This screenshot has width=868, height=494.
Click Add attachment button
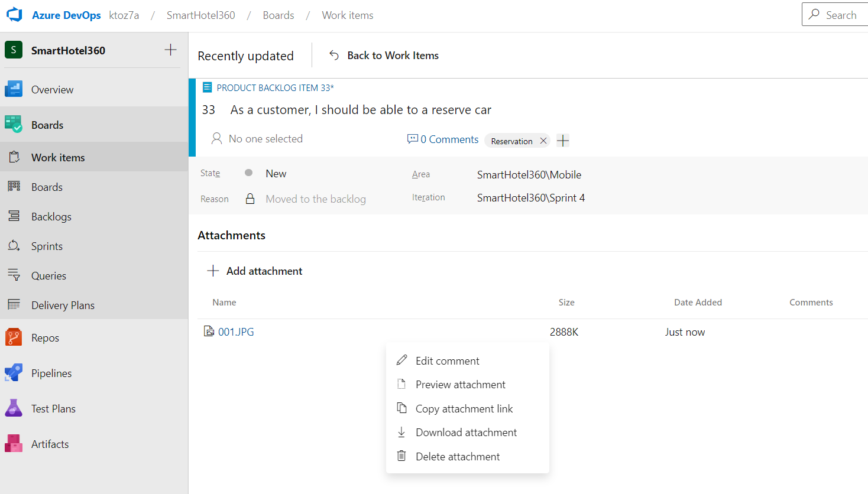pos(255,271)
